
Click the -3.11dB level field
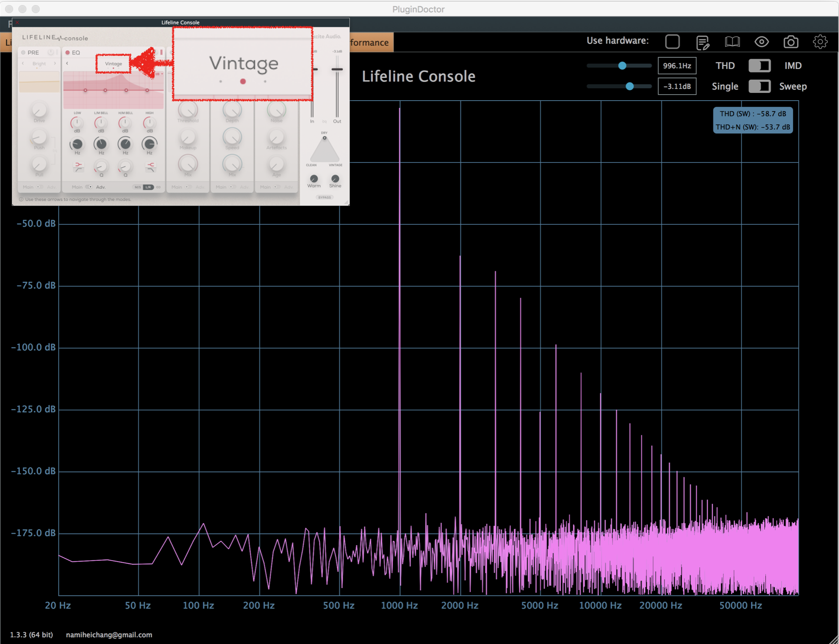[677, 86]
